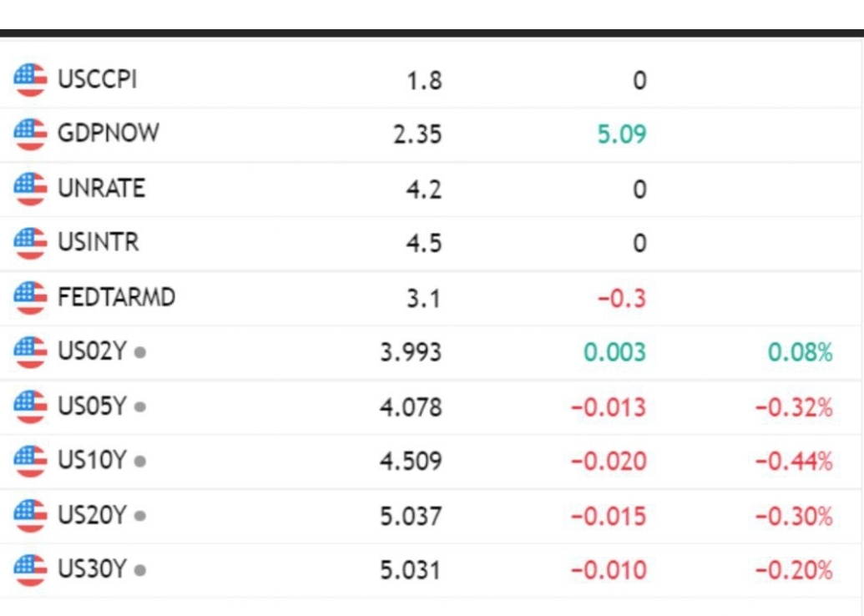Viewport: 864px width, 616px height.
Task: Click the flag icon beside US10Y
Action: (x=30, y=461)
